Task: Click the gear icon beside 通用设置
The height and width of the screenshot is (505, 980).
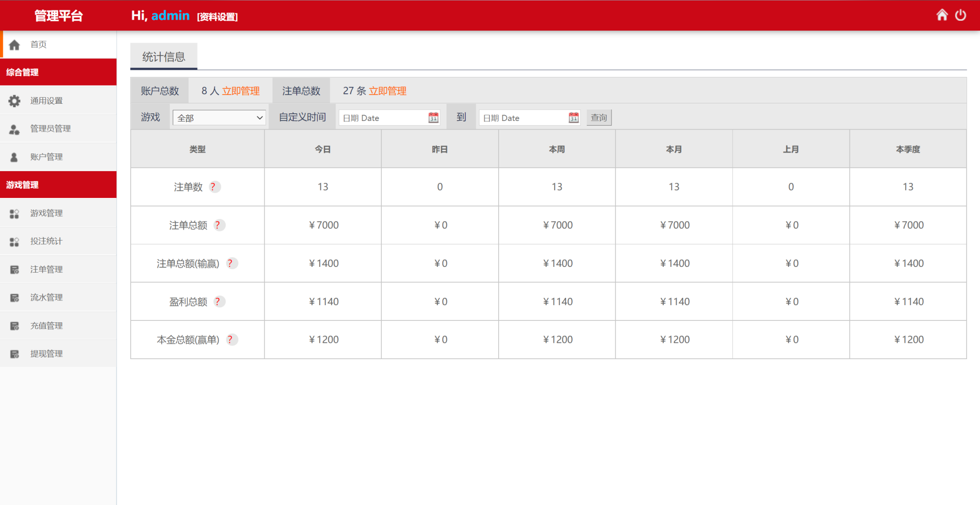Action: coord(14,101)
